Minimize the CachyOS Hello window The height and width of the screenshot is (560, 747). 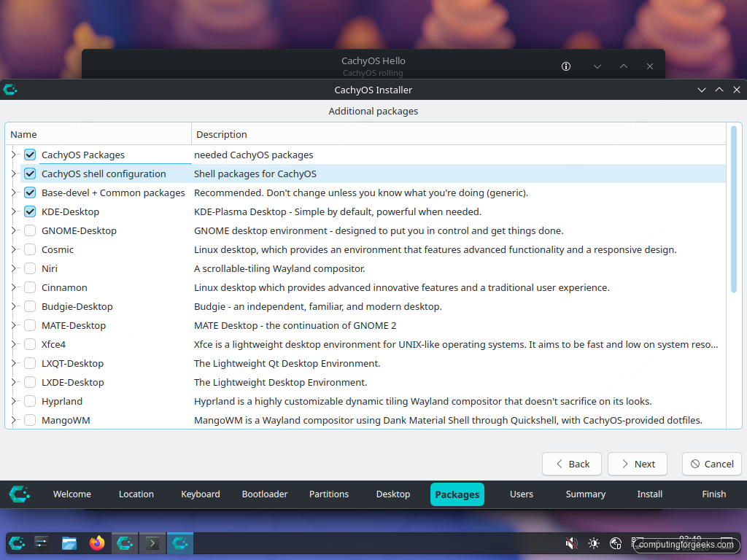[x=597, y=66]
